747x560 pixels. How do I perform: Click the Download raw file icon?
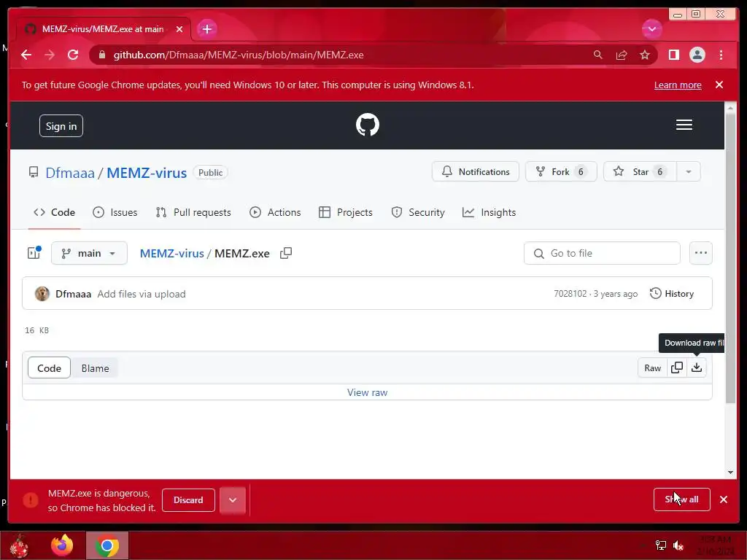pos(697,367)
